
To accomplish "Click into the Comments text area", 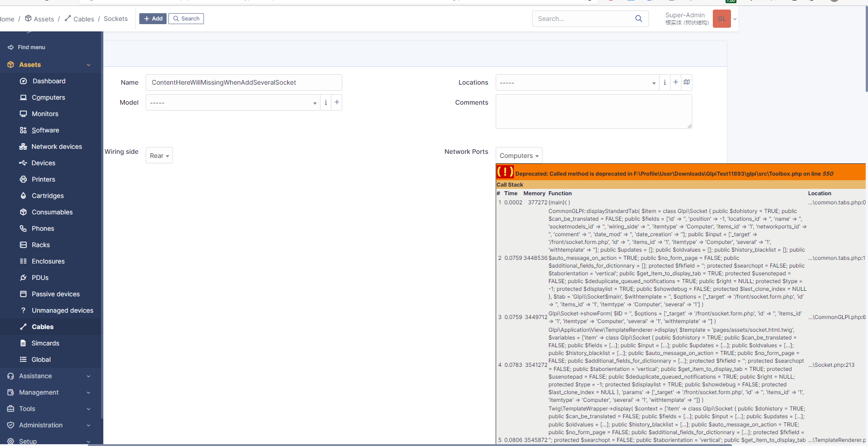I will [594, 111].
